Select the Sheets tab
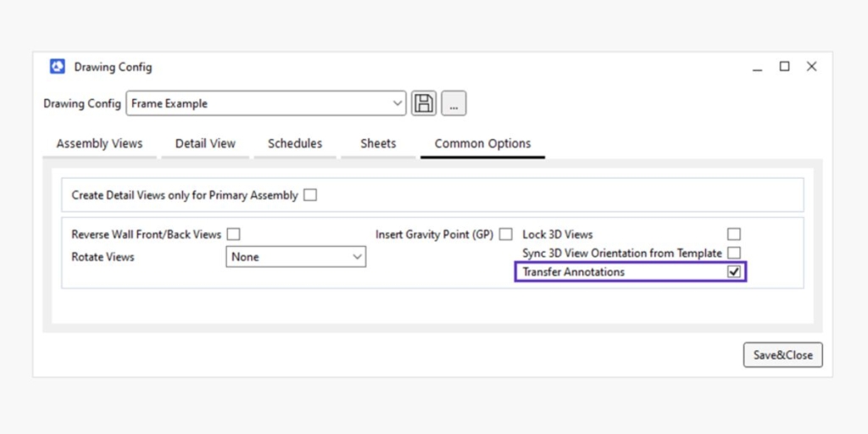 [378, 144]
